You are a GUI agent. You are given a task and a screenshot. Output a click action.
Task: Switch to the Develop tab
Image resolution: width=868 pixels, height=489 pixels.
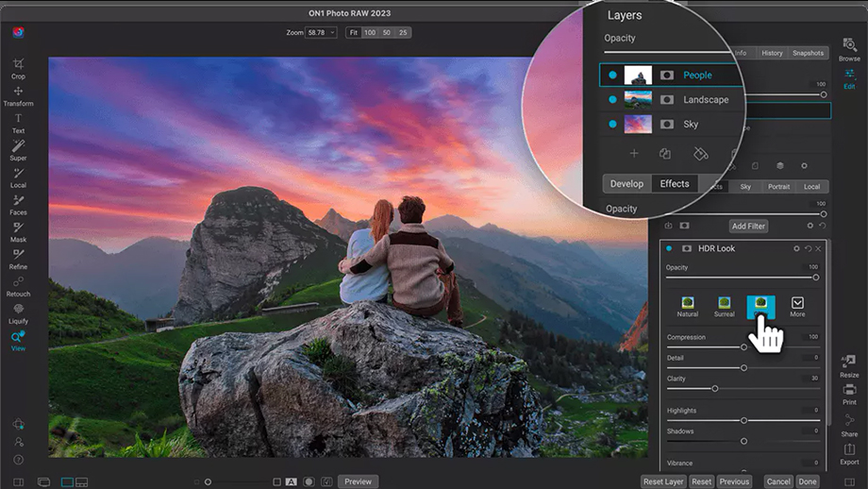(x=626, y=184)
